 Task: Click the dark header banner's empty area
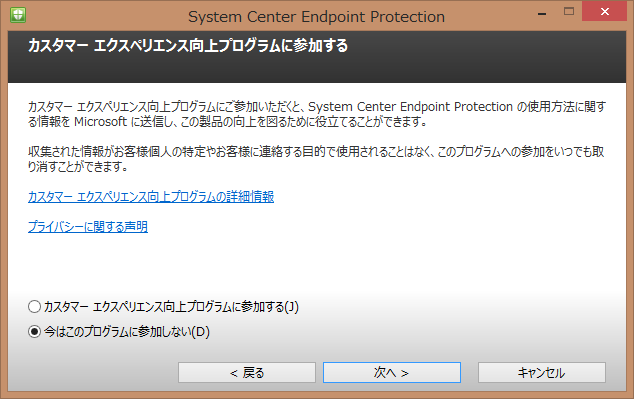pos(485,61)
